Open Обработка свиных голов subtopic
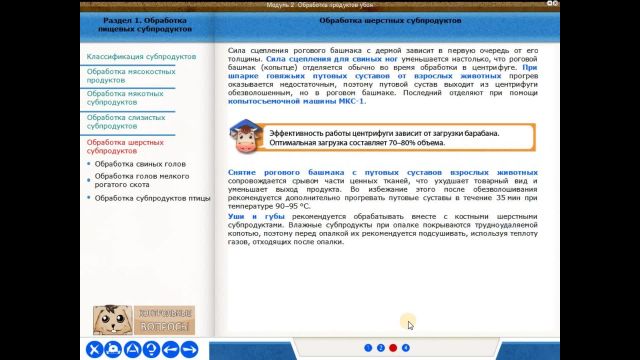 (140, 164)
